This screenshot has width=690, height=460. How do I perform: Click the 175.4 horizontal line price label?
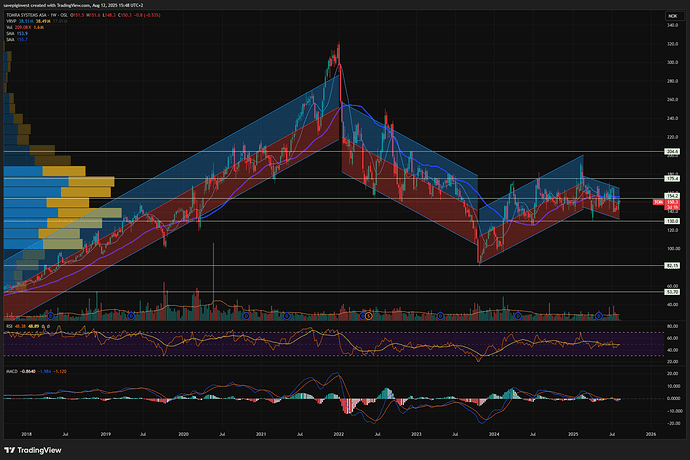672,179
